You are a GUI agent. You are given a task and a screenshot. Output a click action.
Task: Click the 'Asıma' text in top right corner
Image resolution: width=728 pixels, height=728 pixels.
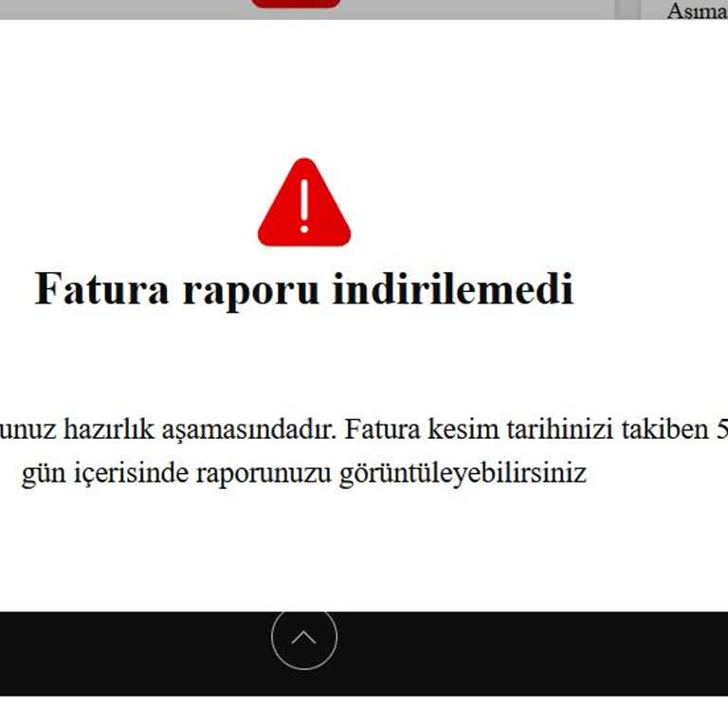698,11
